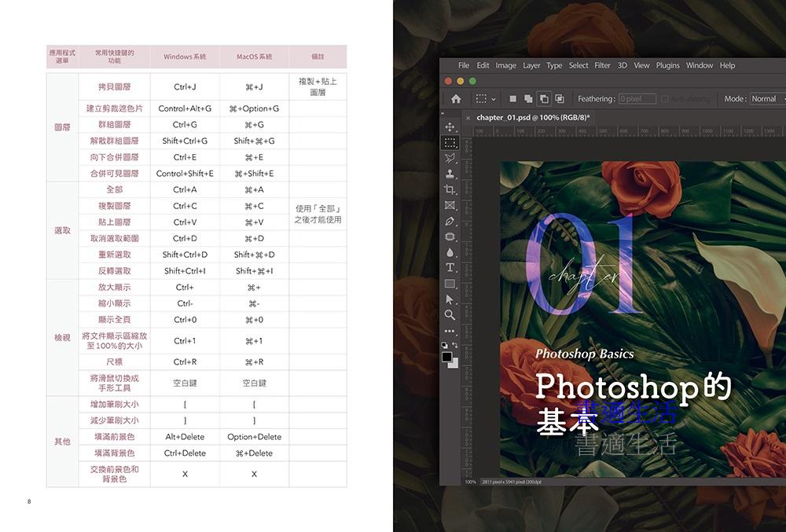Click the 'Shift+Ctrl+G' shortcut cell
Screen dimensions: 786x532
click(x=185, y=141)
